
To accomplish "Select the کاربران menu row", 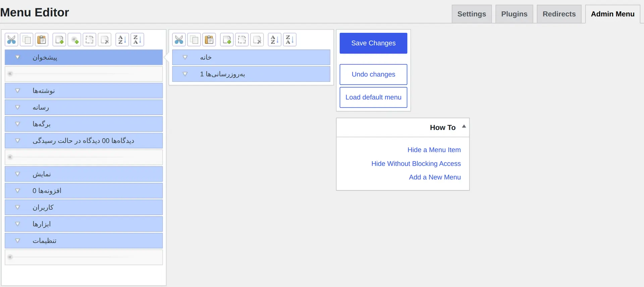I will tap(84, 207).
